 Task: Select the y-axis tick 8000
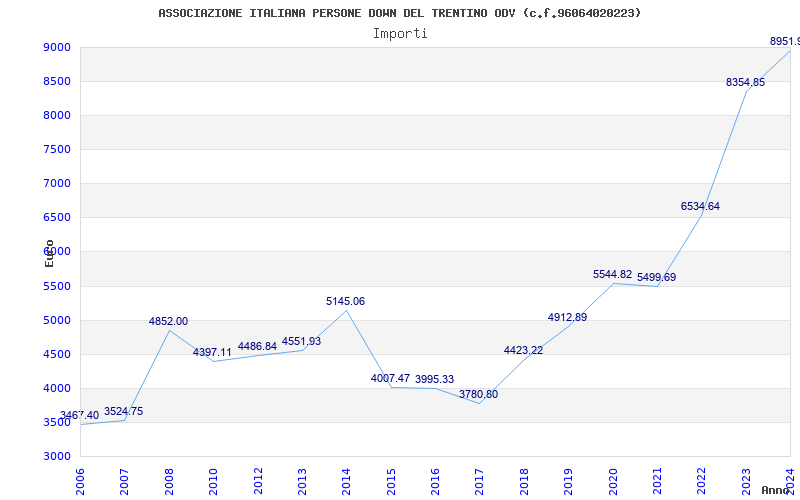click(x=57, y=115)
